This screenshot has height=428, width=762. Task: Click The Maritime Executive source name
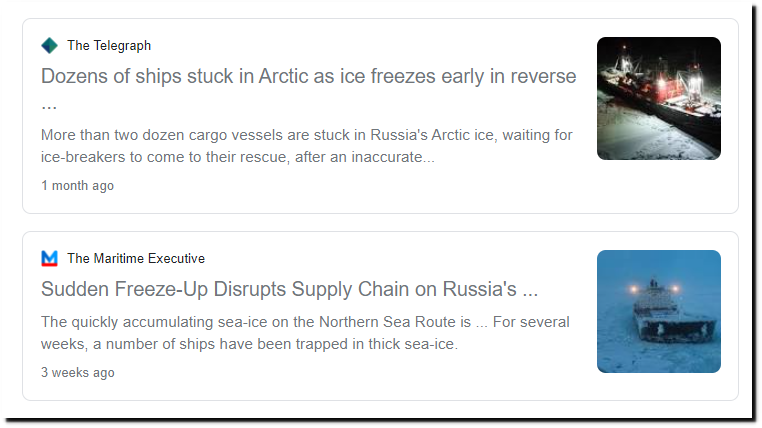click(136, 258)
